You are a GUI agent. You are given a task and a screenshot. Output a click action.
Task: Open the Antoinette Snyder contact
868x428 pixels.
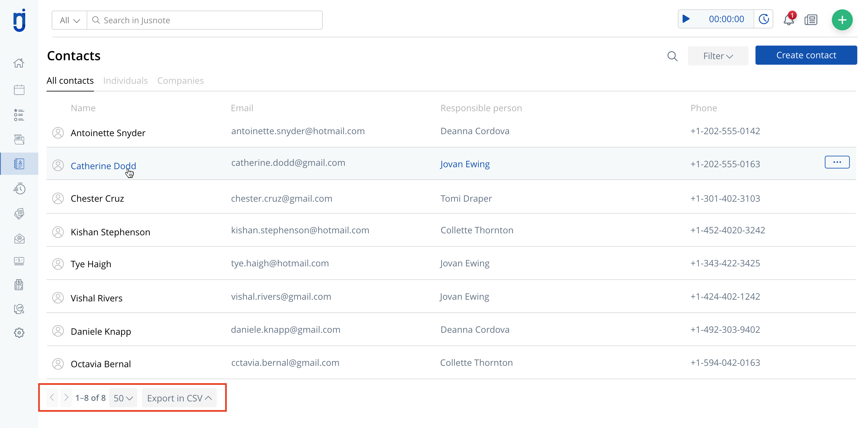108,133
